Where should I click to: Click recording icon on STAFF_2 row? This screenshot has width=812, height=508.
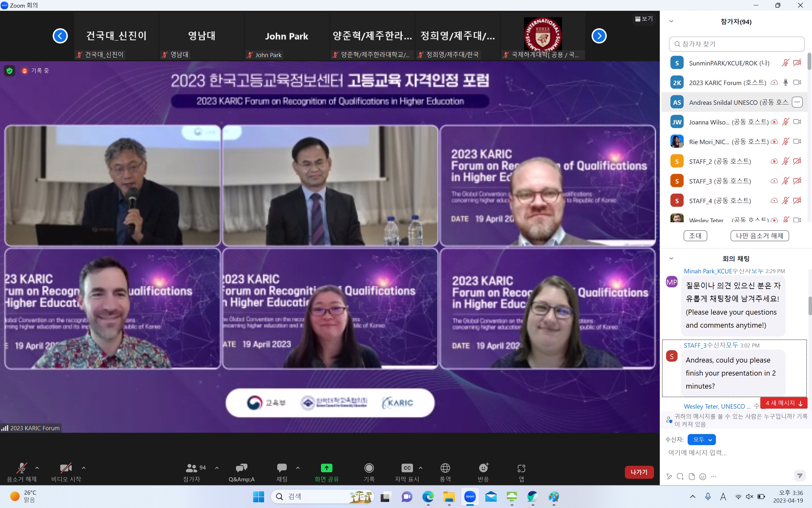774,161
